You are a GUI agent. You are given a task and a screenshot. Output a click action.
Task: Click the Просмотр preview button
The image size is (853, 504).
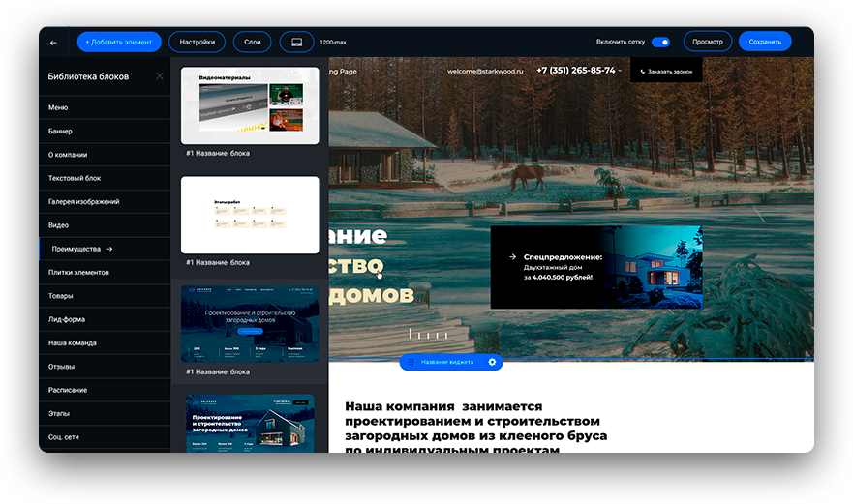click(708, 42)
